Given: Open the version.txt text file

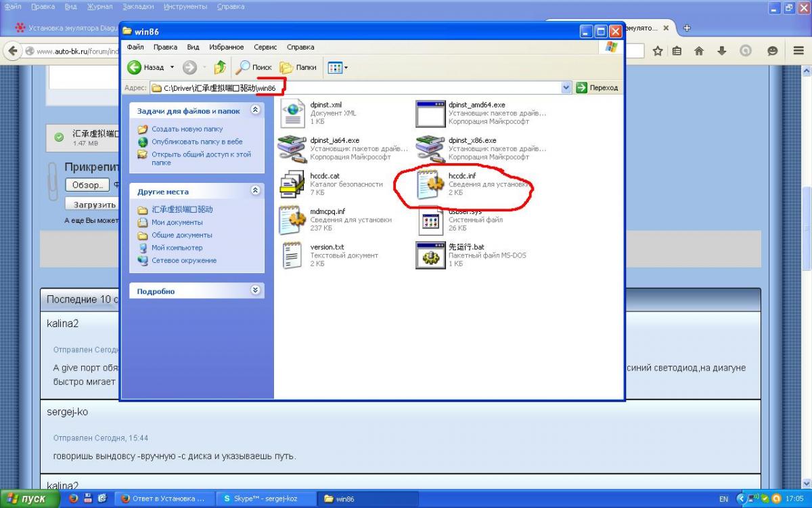Looking at the screenshot, I should click(x=292, y=255).
